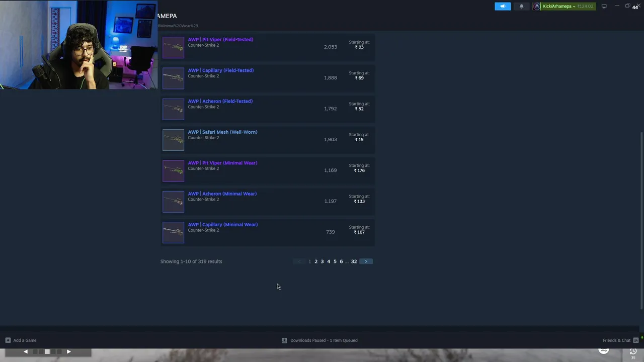The width and height of the screenshot is (644, 362).
Task: Go to results page 5
Action: (335, 261)
